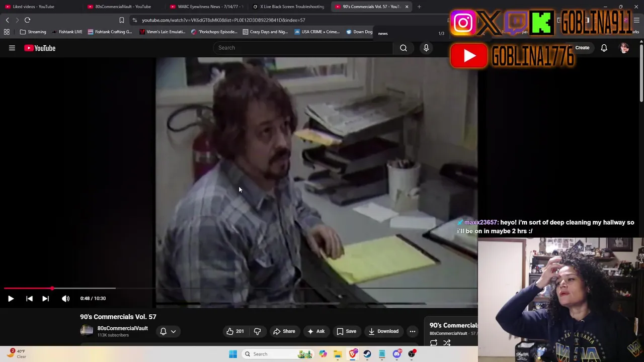This screenshot has height=362, width=644.
Task: Bookmark this page icon
Action: click(121, 20)
